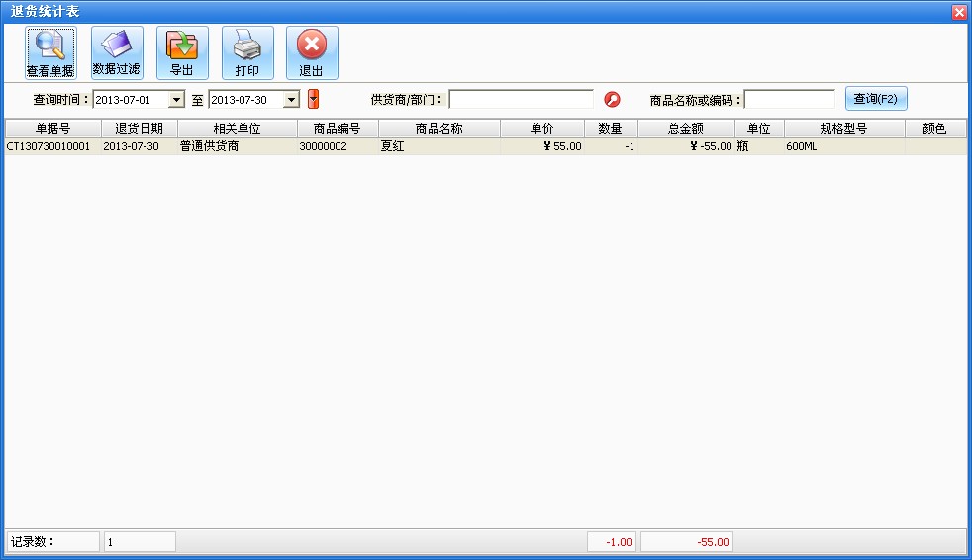Select the quantity cell showing -1
This screenshot has width=972, height=560.
click(611, 146)
